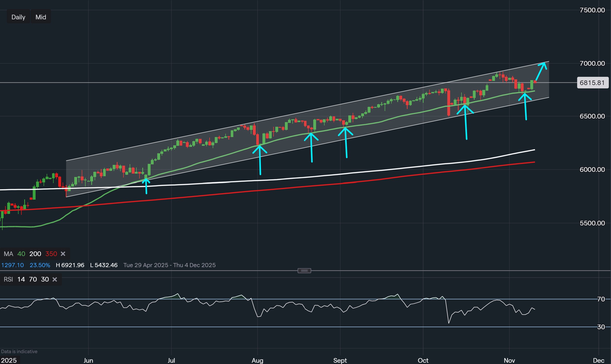Image resolution: width=611 pixels, height=364 pixels.
Task: Select the Daily timeframe button
Action: point(18,17)
